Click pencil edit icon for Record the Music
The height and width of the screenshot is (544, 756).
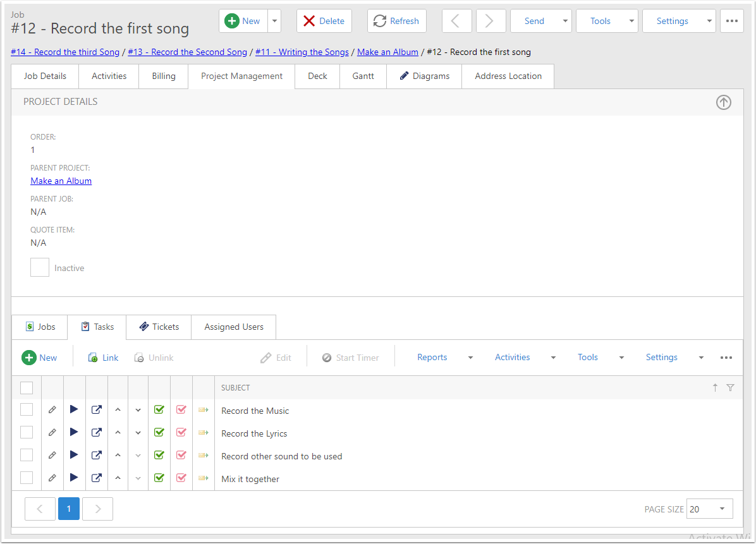coord(52,410)
